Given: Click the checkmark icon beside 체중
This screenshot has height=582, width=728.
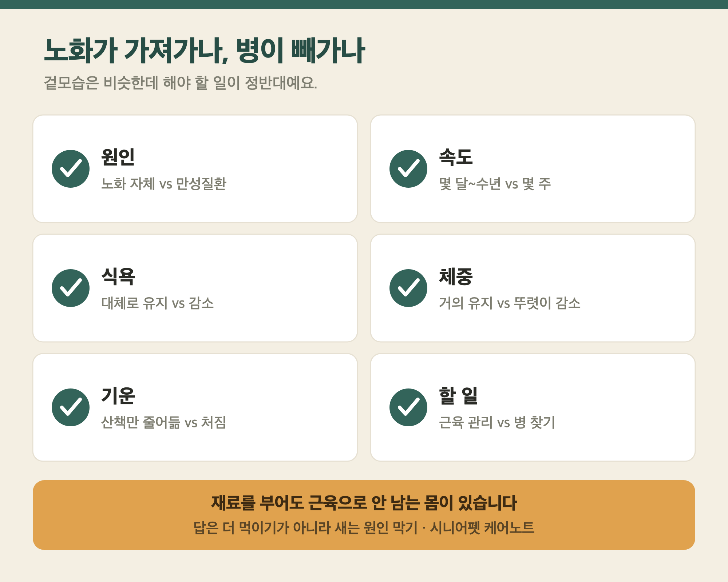Looking at the screenshot, I should point(408,288).
